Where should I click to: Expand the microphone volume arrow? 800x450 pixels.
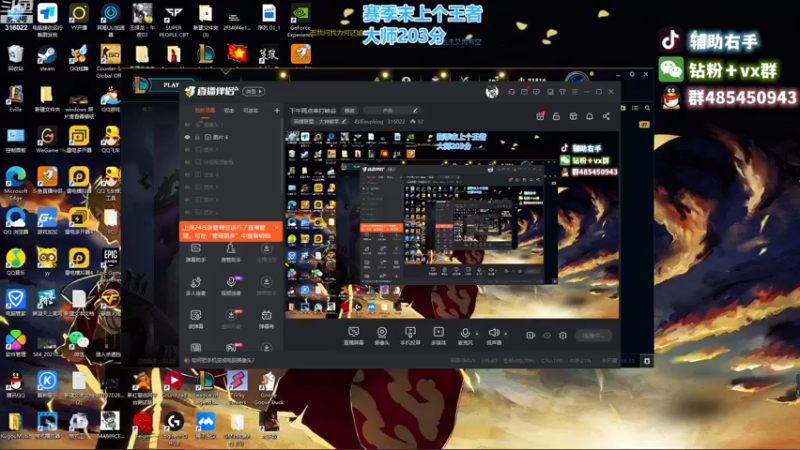477,334
